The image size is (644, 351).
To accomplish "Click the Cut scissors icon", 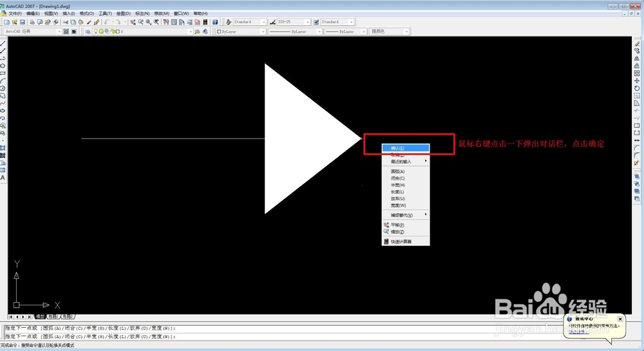I will pyautogui.click(x=66, y=22).
